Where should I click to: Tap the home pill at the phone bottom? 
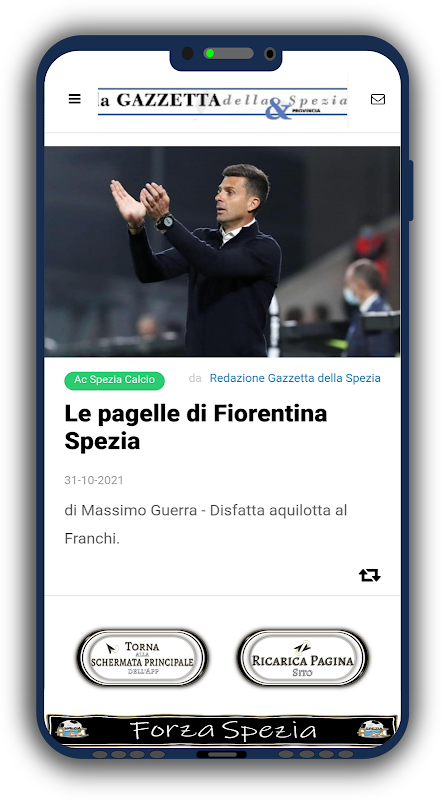222,754
